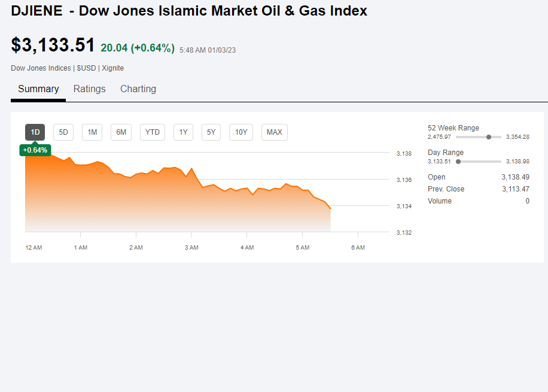Click the Day Range slider marker
Image resolution: width=548 pixels, height=392 pixels.
tap(458, 162)
